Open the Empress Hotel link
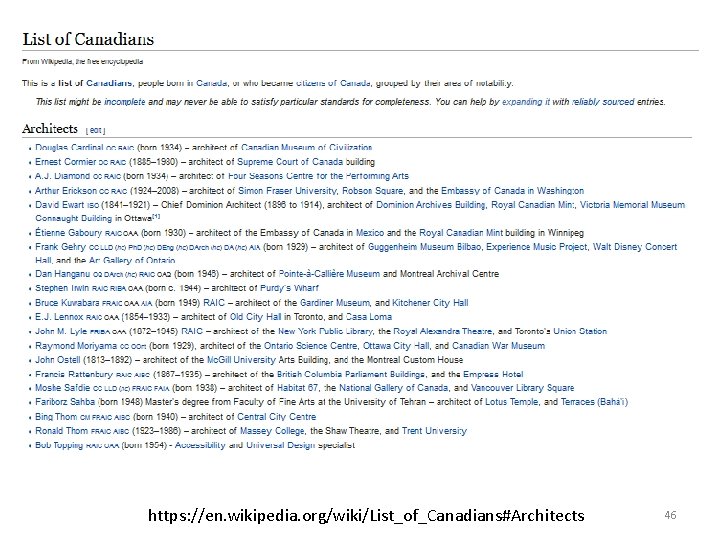The image size is (720, 540). click(493, 374)
